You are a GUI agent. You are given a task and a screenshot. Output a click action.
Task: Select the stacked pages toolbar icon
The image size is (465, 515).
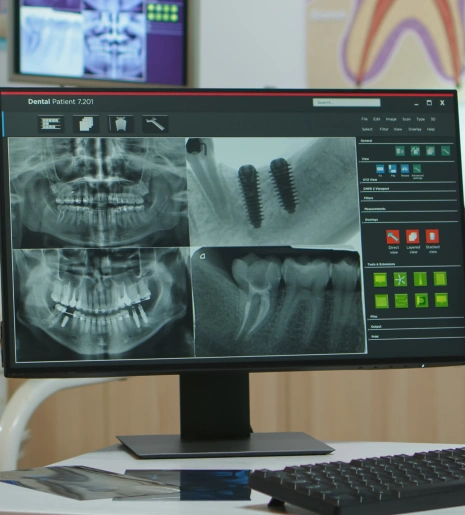86,124
